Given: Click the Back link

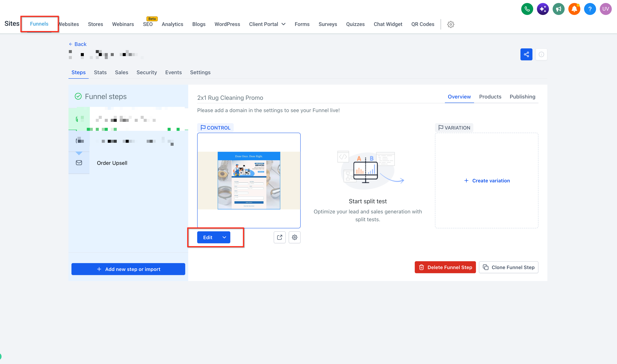Looking at the screenshot, I should [78, 44].
